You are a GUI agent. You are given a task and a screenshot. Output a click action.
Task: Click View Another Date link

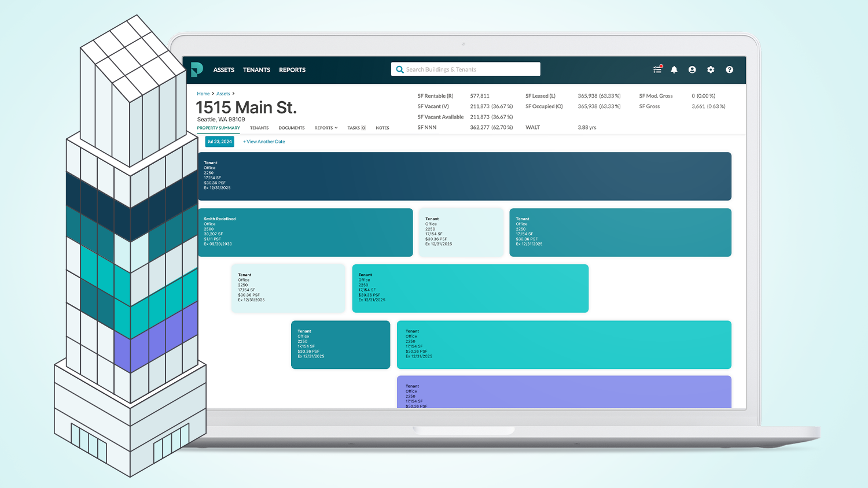[264, 142]
